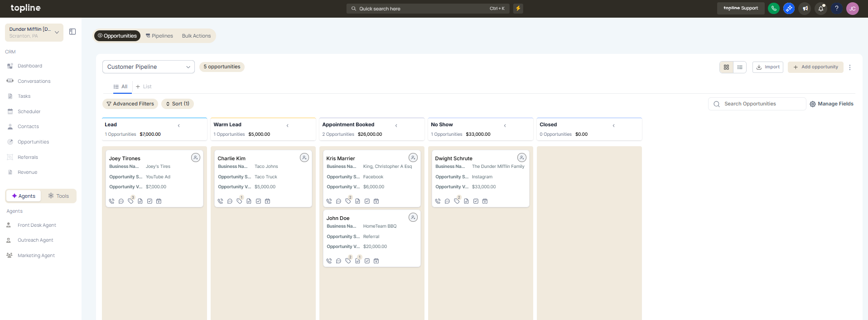Open the calendar icon on Charlie Kim card
This screenshot has width=868, height=320.
pyautogui.click(x=268, y=201)
